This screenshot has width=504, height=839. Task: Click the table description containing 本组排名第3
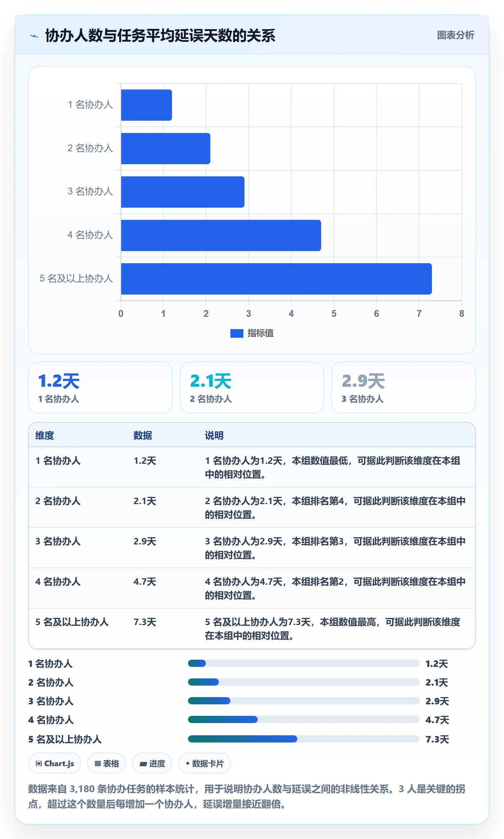(335, 548)
